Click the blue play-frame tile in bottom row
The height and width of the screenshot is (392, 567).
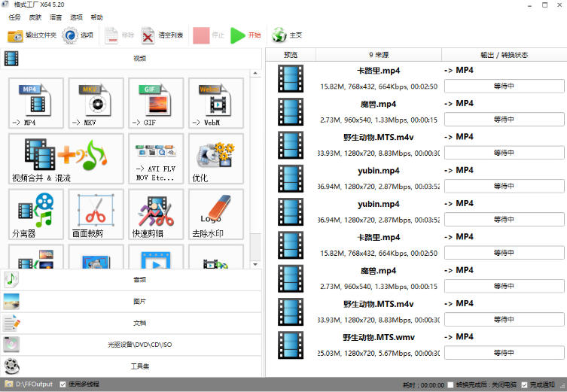(x=156, y=257)
